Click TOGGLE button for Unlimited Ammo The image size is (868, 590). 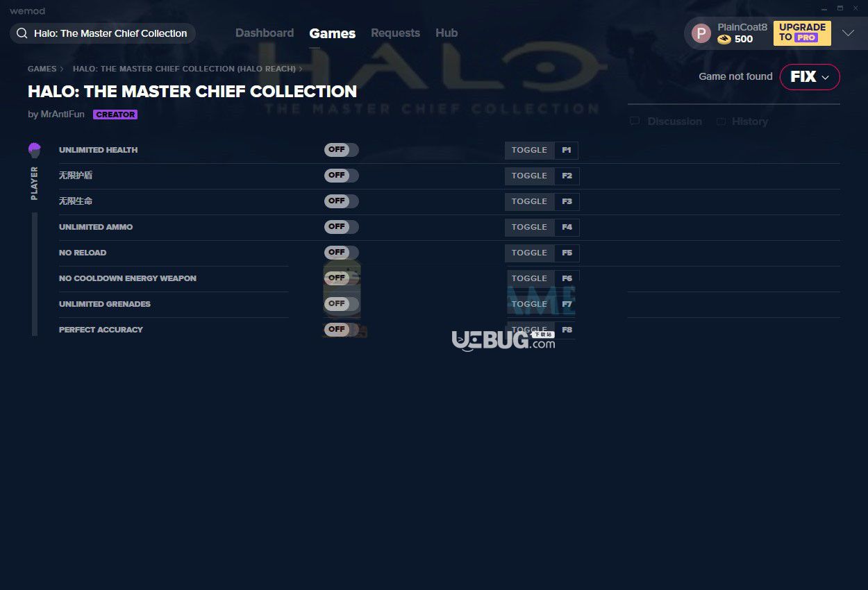point(530,227)
